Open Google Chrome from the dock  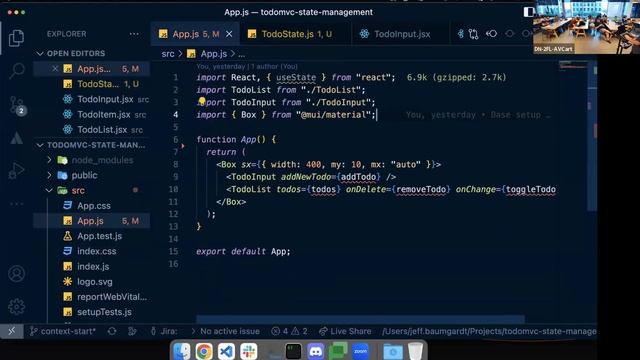204,351
